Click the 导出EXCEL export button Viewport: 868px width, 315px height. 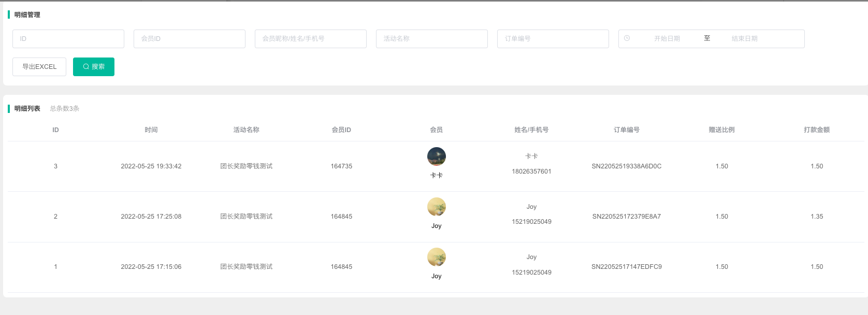coord(39,67)
